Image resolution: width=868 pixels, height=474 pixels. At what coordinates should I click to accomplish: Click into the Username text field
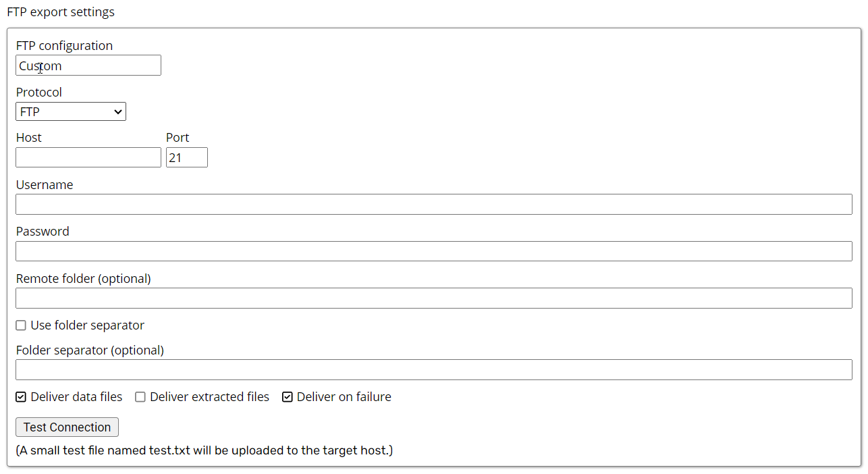coord(433,205)
